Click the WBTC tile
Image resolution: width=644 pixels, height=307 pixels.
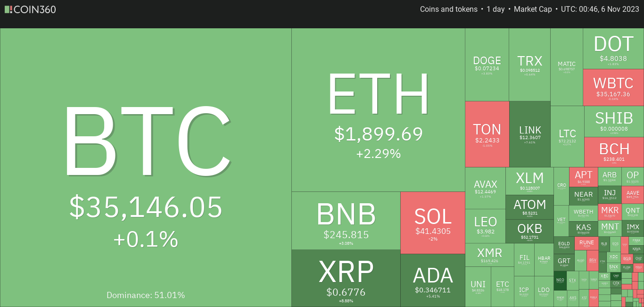613,87
